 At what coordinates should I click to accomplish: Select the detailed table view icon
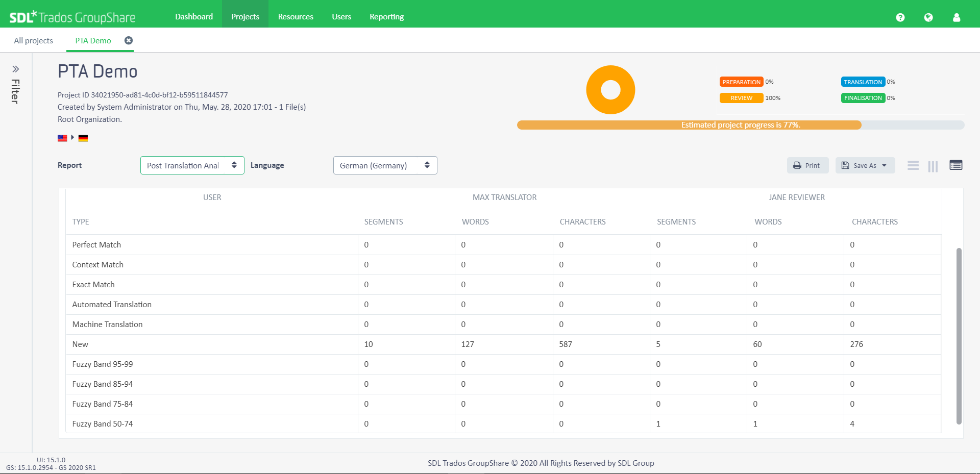pyautogui.click(x=955, y=165)
